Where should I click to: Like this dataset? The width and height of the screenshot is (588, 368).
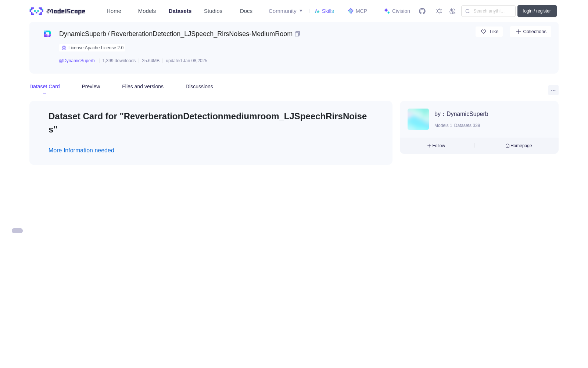(489, 32)
